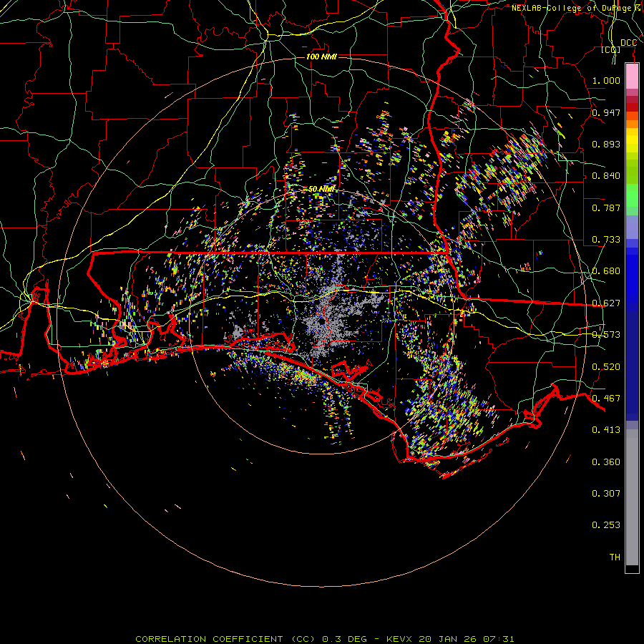Select the 0.787 scale value
Viewport: 644px width, 644px height.
click(x=606, y=208)
